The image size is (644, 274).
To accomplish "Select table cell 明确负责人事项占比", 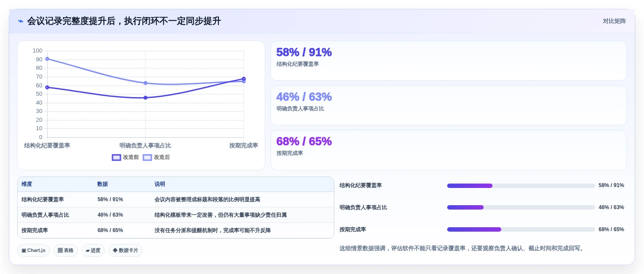I will (45, 215).
